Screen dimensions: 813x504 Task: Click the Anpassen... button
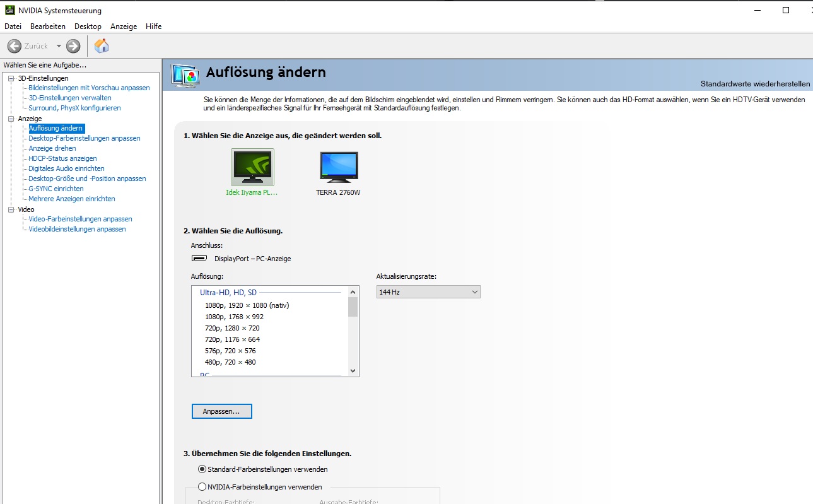coord(221,411)
